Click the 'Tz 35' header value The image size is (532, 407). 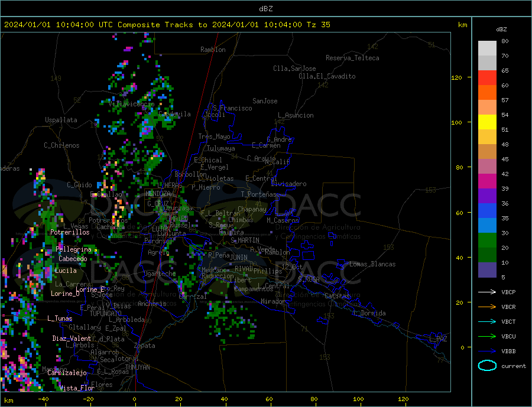[x=319, y=25]
